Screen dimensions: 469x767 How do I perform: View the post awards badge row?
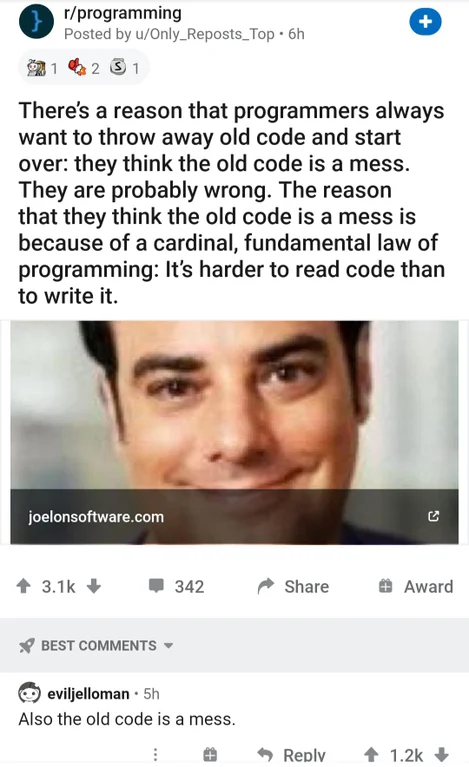point(83,68)
